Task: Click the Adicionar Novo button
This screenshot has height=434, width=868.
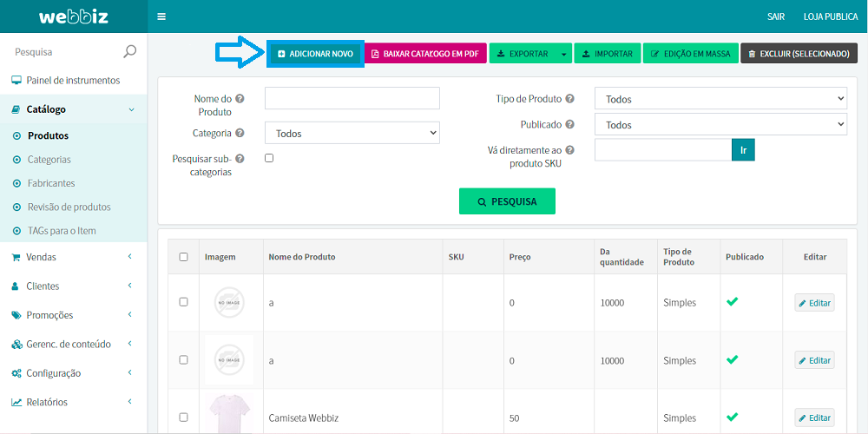Action: click(x=315, y=54)
